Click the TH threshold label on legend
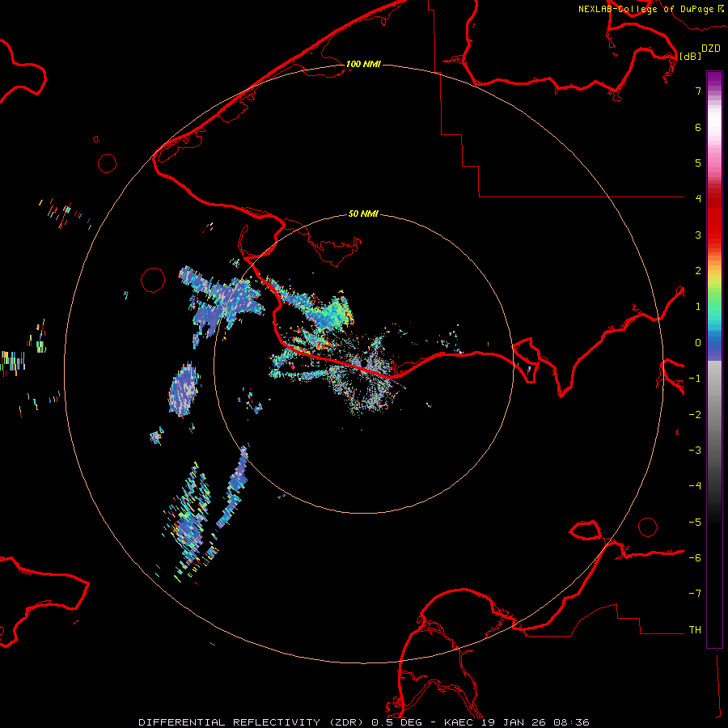Viewport: 728px width, 728px height. (x=695, y=630)
